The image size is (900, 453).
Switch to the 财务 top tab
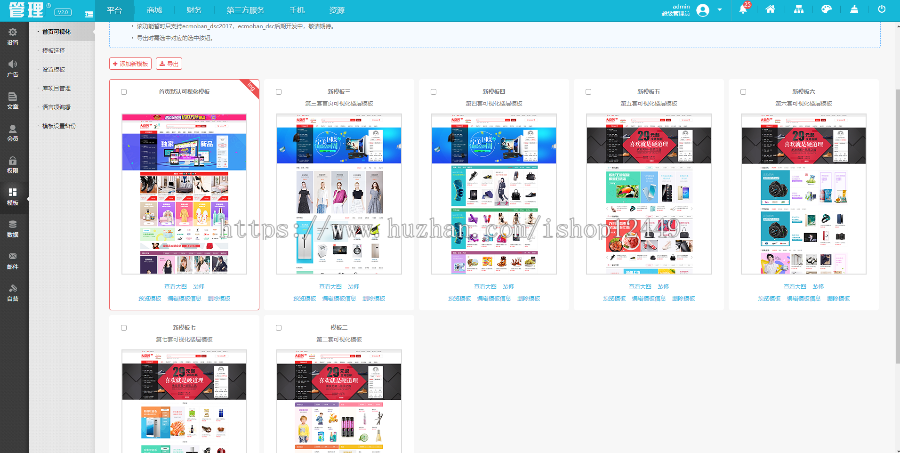[x=193, y=10]
